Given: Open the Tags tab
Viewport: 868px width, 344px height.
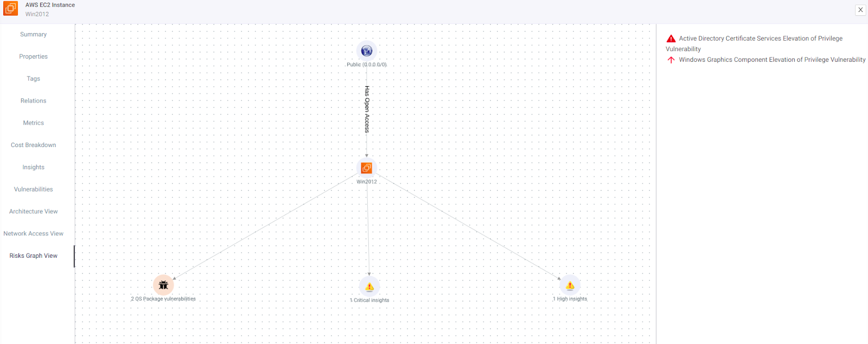Looking at the screenshot, I should coord(34,79).
